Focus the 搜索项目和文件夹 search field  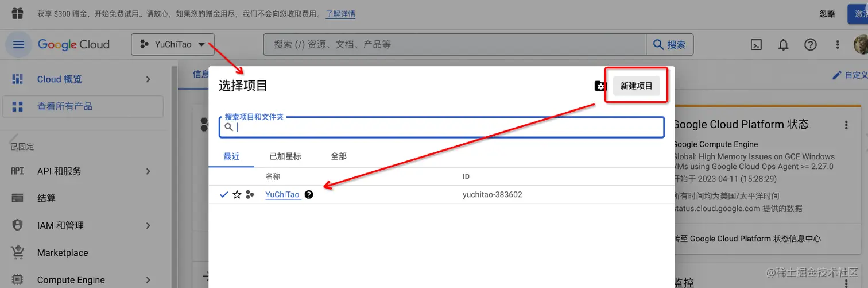(x=442, y=127)
